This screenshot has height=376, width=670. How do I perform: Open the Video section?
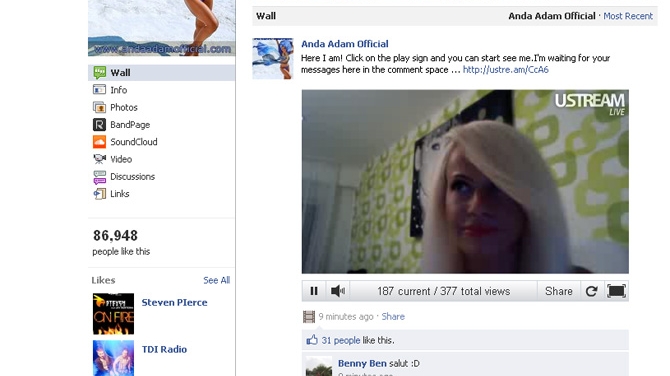121,159
